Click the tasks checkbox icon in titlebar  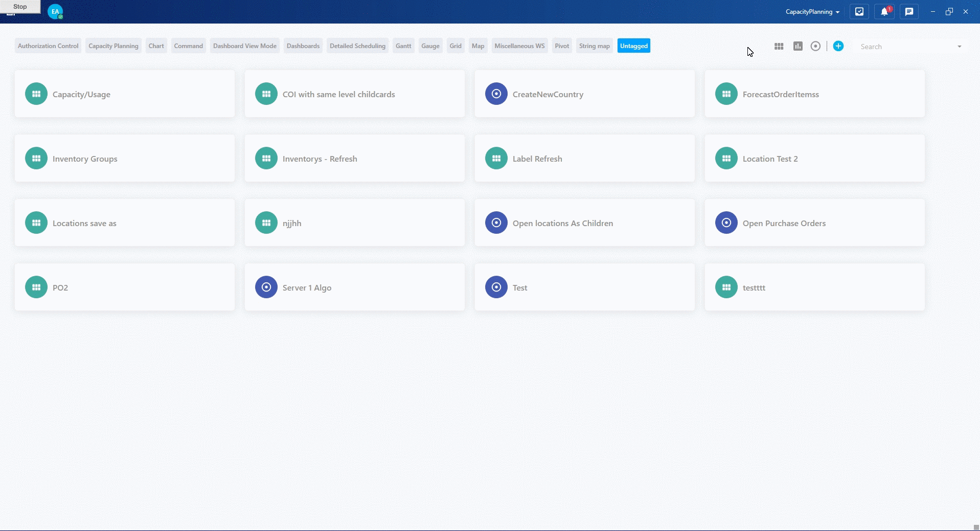pos(859,11)
